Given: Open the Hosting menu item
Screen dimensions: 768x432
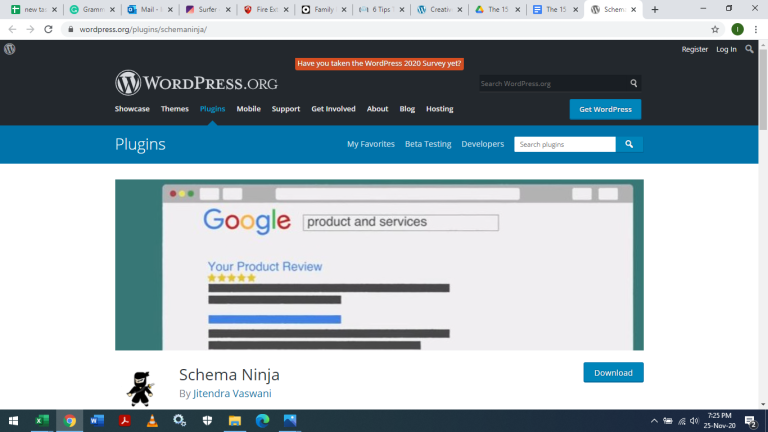Looking at the screenshot, I should pos(439,109).
